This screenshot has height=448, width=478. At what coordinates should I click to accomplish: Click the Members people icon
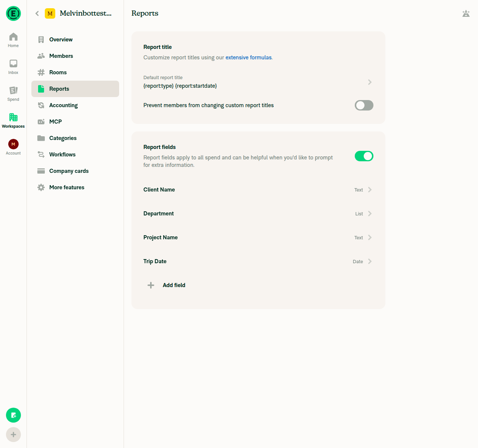pos(41,56)
